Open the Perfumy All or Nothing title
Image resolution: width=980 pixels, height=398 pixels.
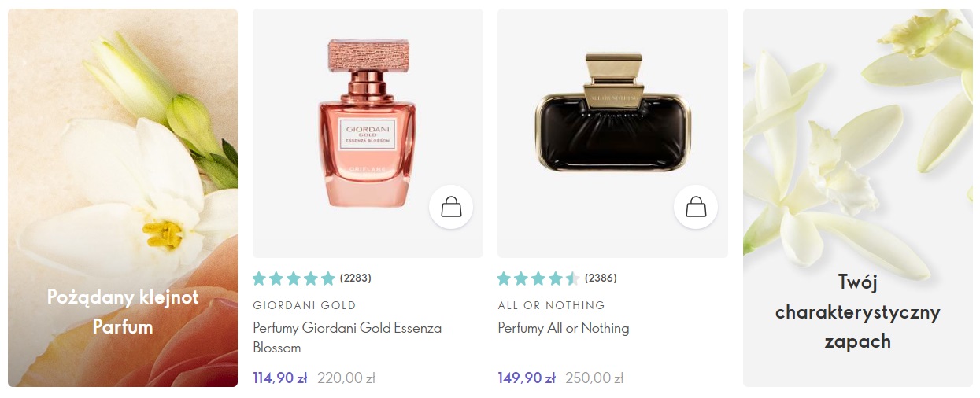564,328
